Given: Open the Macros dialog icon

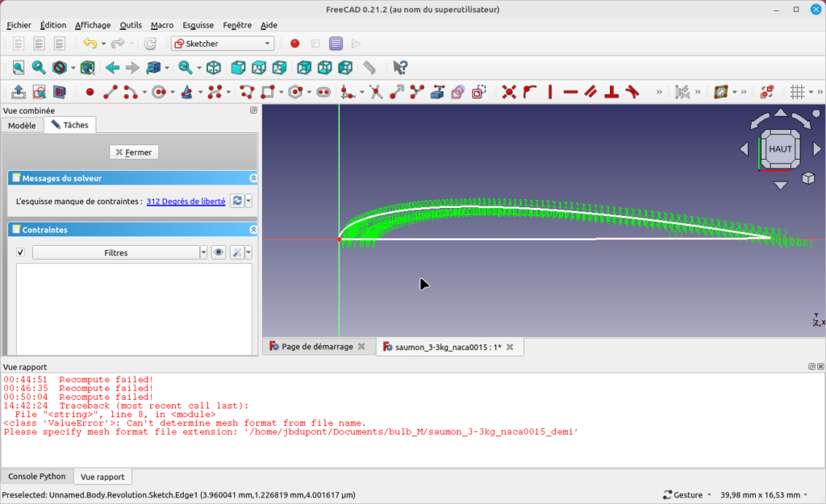Looking at the screenshot, I should (x=336, y=44).
